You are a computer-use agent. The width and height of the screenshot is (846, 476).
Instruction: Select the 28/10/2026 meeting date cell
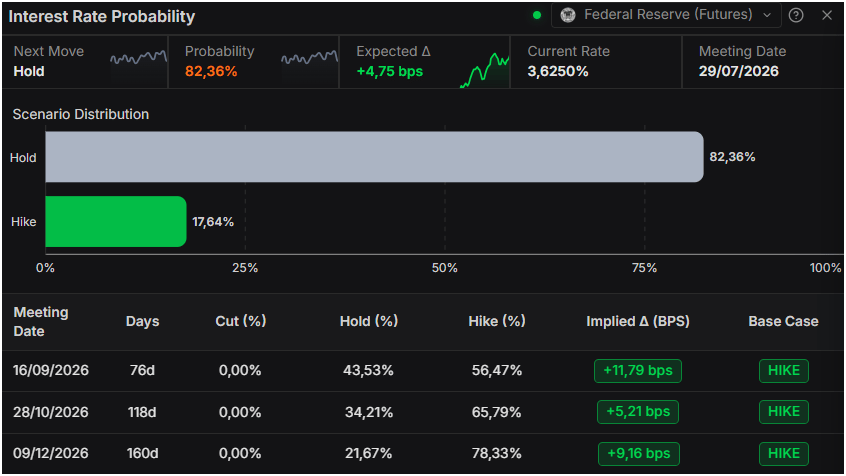click(x=51, y=412)
